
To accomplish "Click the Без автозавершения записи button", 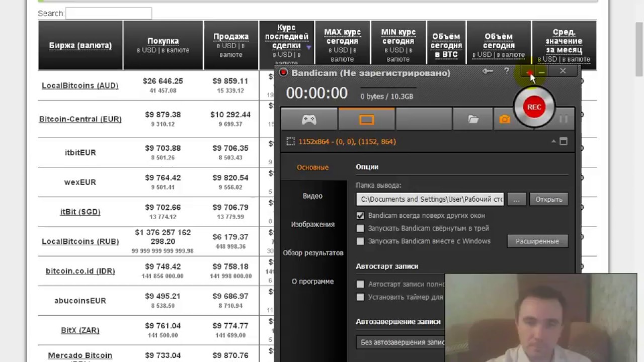I will point(401,342).
